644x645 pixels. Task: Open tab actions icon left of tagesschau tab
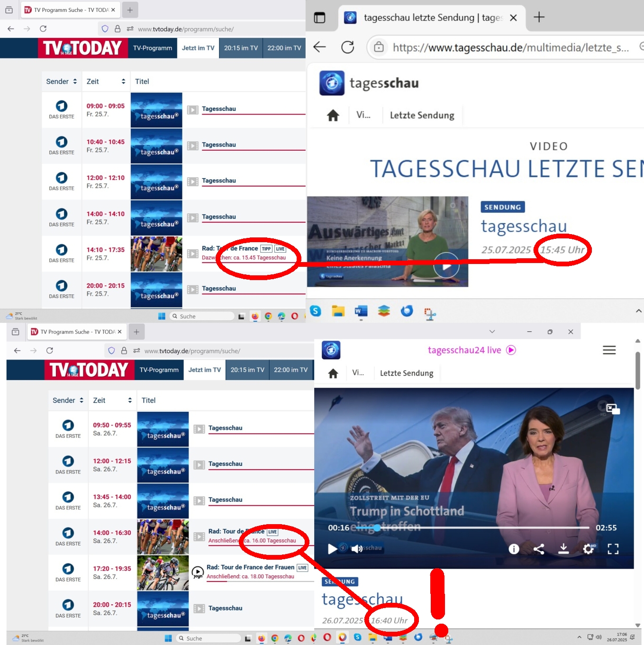(x=320, y=18)
